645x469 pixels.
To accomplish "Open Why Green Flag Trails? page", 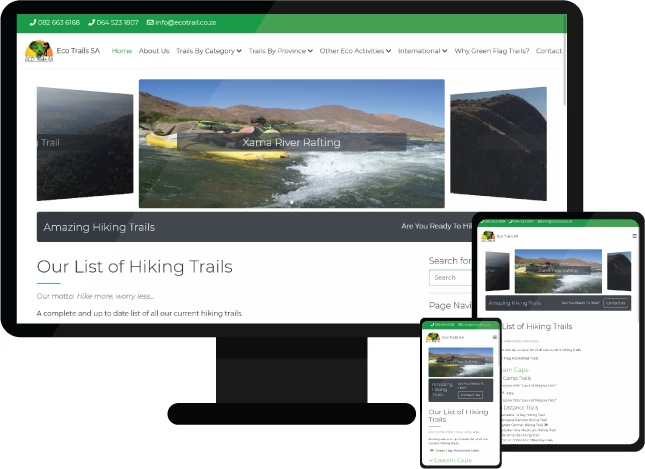I will 491,51.
